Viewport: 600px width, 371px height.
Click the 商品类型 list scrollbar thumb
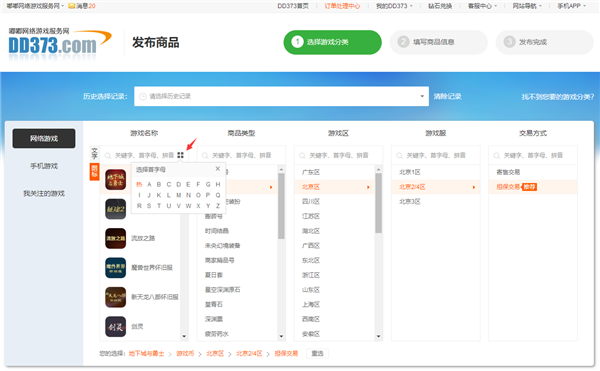(x=281, y=206)
